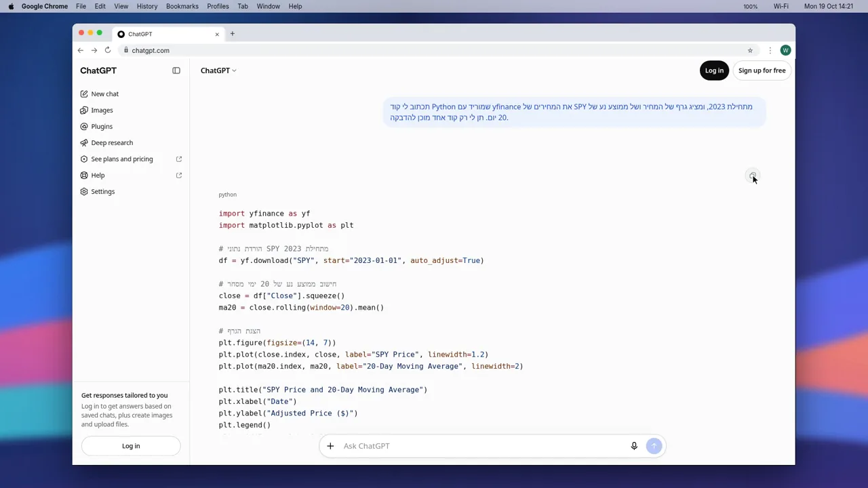The image size is (868, 488).
Task: Click the 'import yfinance as yf' line
Action: pos(264,213)
